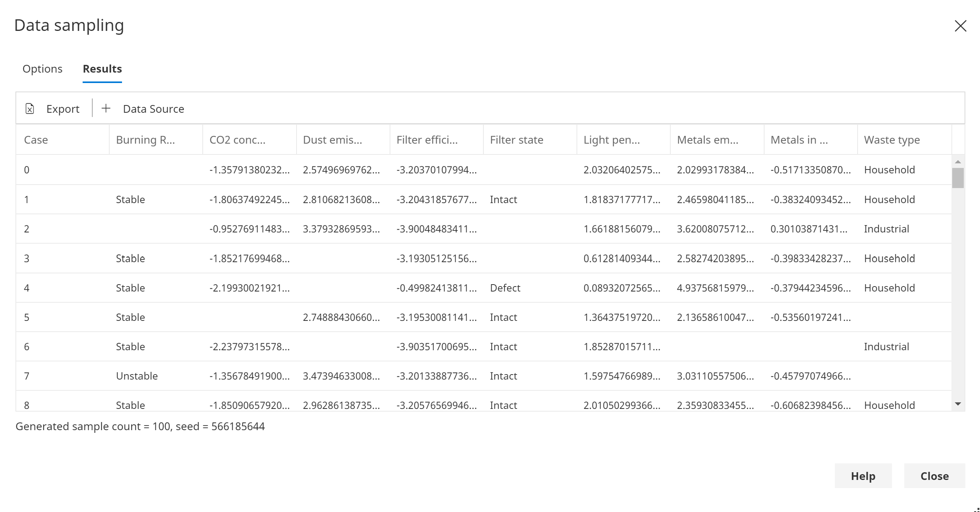Click the Excel file glyph beside Export
The image size is (980, 512).
31,109
